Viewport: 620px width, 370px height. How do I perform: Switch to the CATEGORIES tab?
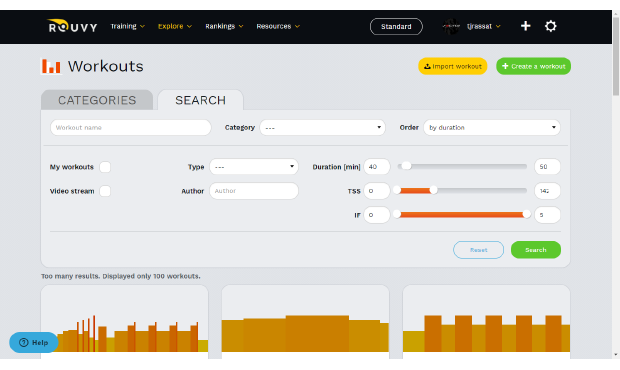(x=97, y=100)
